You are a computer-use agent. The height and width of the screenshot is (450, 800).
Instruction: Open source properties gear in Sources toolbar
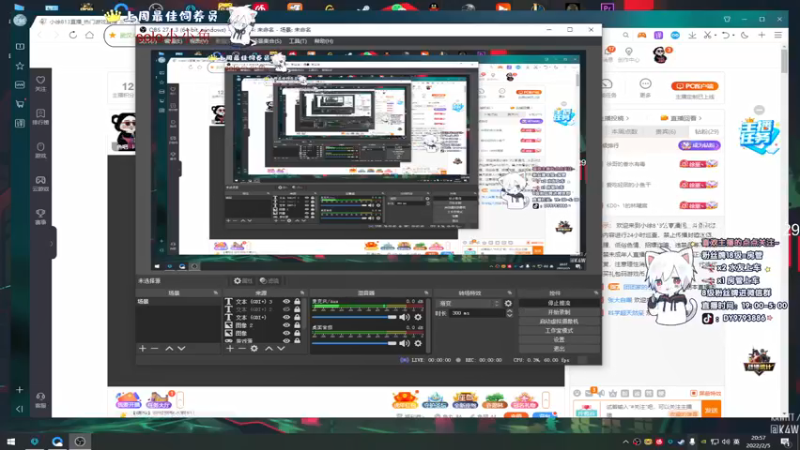coord(254,348)
